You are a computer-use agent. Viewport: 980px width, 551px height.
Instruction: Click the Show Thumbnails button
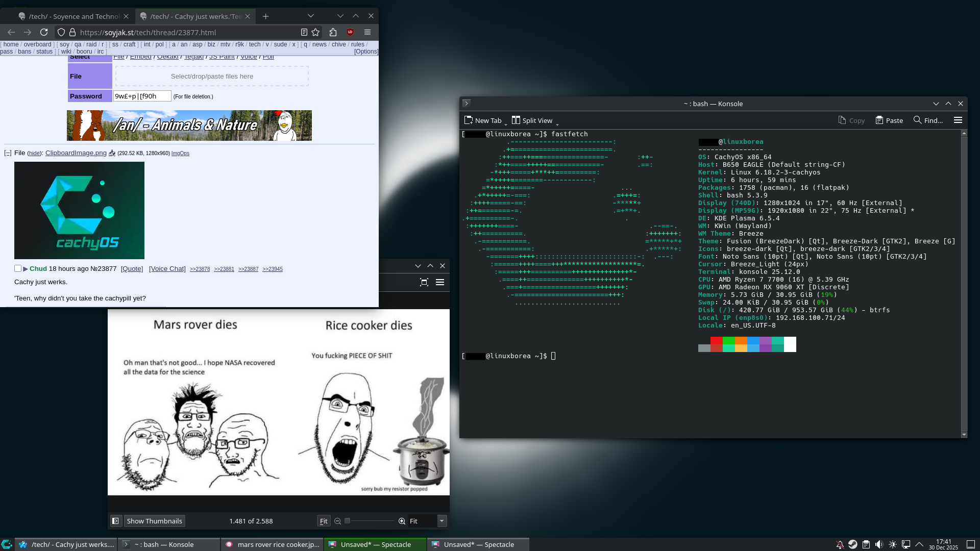[x=154, y=521]
